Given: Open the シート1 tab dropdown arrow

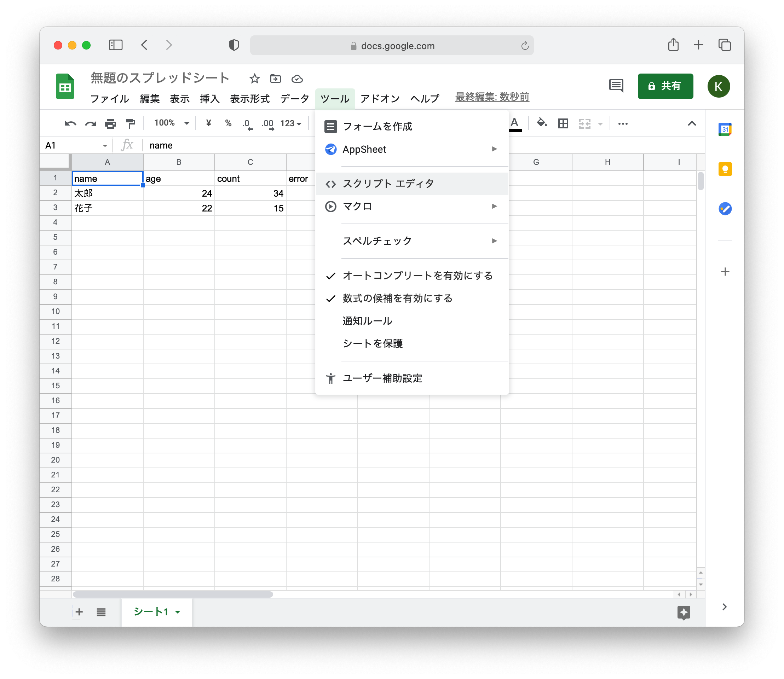Looking at the screenshot, I should click(x=177, y=612).
